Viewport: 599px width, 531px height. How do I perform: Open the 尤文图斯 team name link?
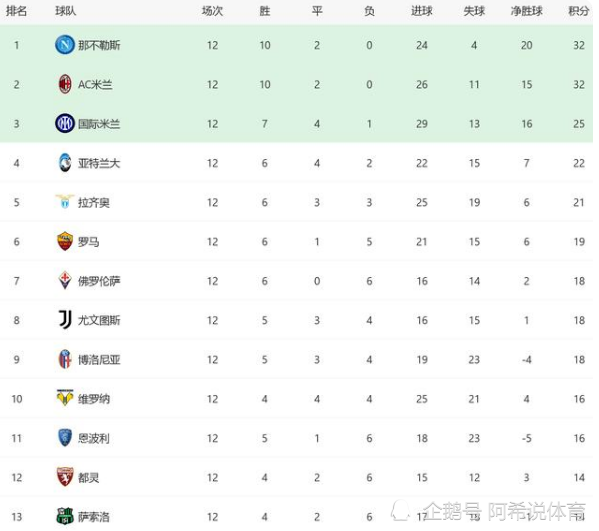pos(99,321)
